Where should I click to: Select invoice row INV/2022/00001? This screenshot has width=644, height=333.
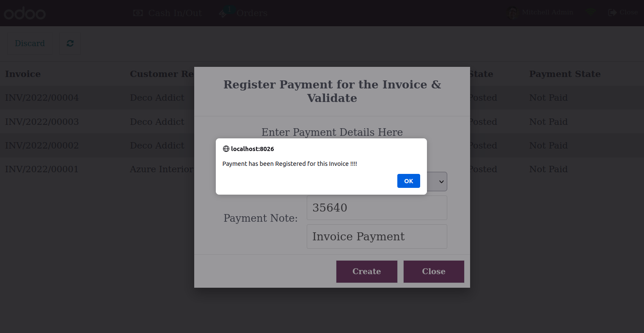tap(322, 169)
